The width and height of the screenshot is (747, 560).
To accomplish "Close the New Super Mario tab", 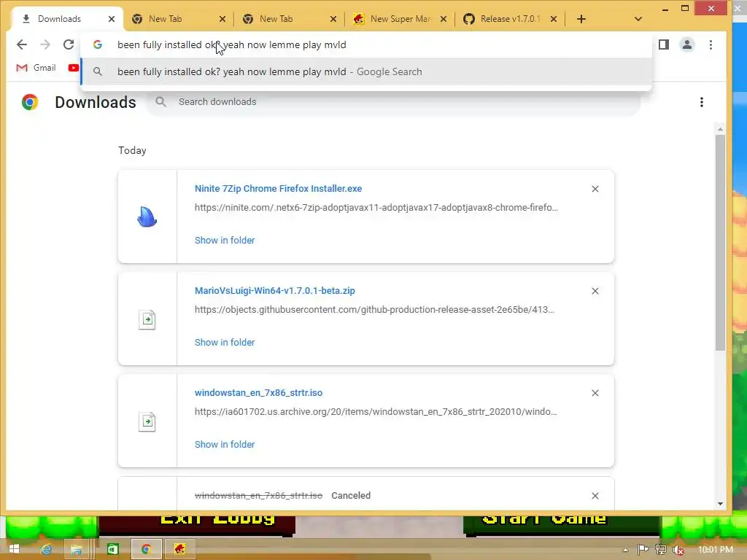I will (x=444, y=19).
